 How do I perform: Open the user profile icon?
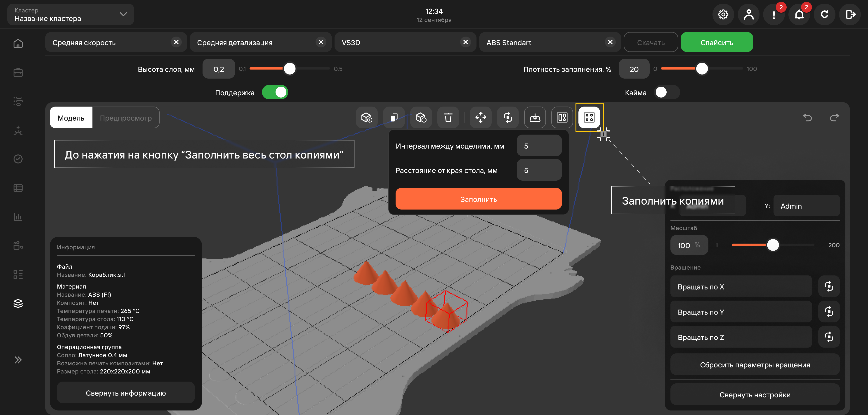pos(748,14)
